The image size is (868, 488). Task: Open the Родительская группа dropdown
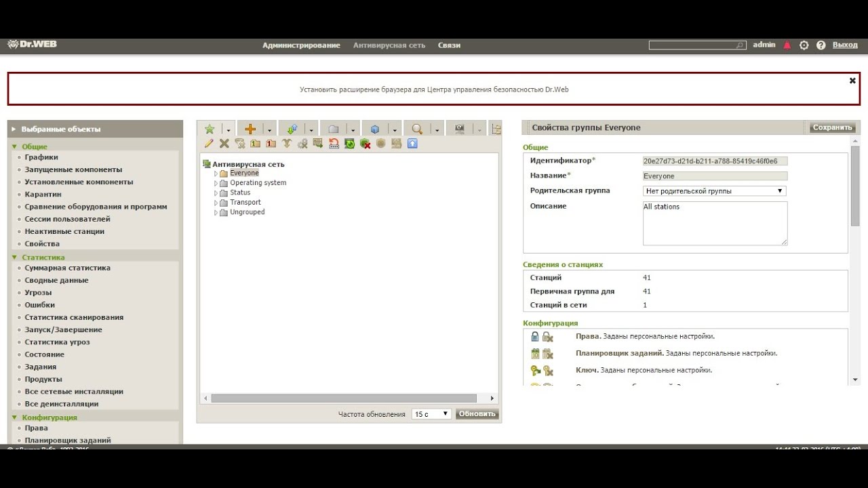tap(715, 191)
